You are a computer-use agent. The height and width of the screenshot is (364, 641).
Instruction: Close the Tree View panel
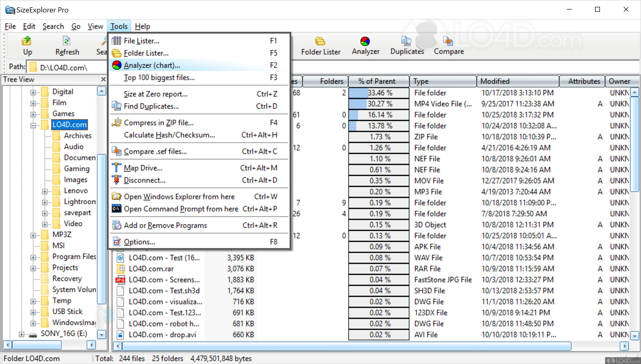tap(103, 79)
